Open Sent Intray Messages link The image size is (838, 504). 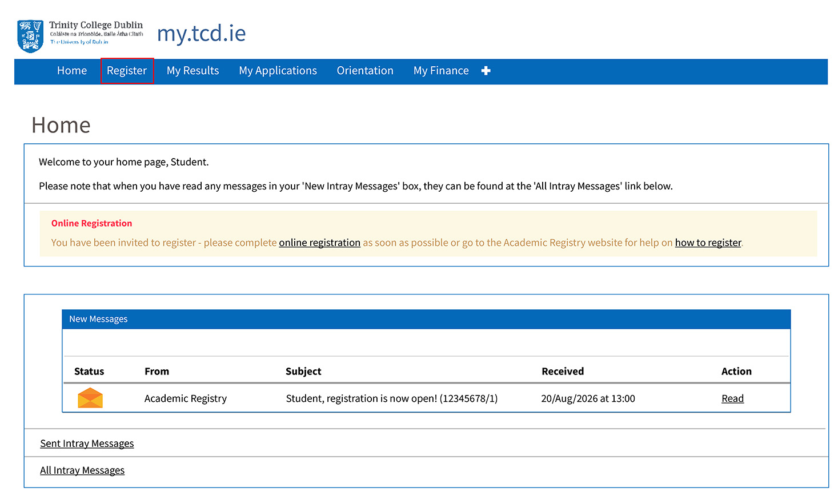point(87,443)
